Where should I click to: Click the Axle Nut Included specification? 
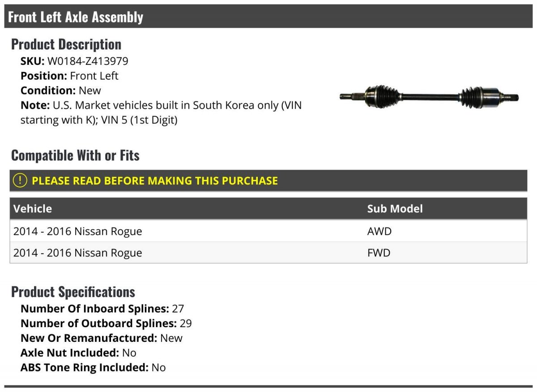[78, 353]
